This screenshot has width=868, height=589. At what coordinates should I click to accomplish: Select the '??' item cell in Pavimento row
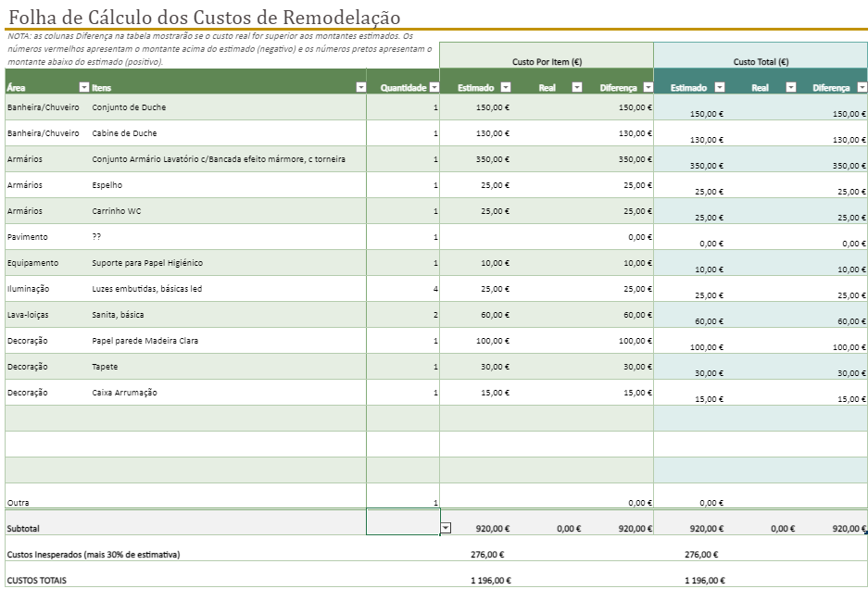228,236
